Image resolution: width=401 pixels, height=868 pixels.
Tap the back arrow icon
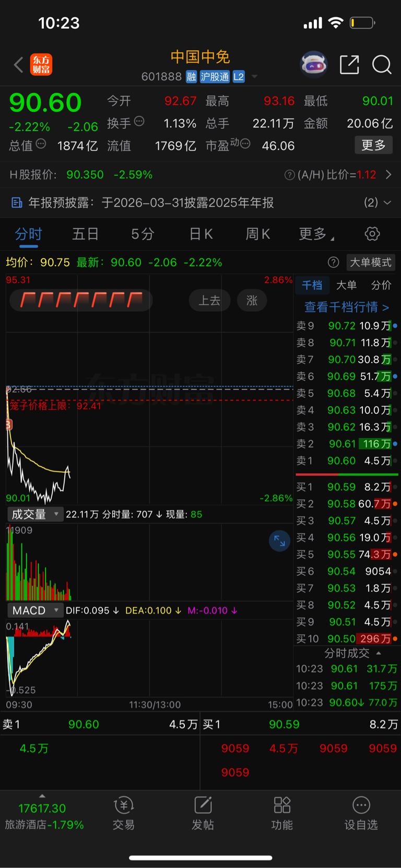18,65
